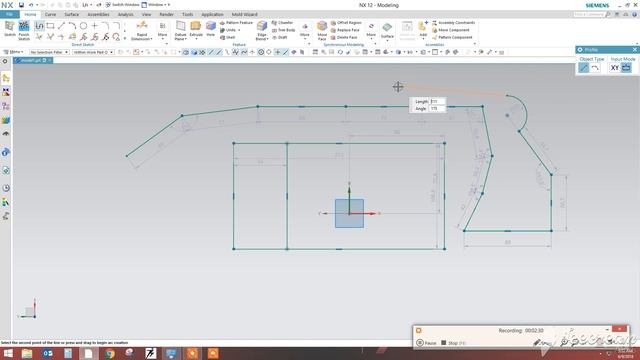Switch input mode to XY coordinates

pos(615,68)
